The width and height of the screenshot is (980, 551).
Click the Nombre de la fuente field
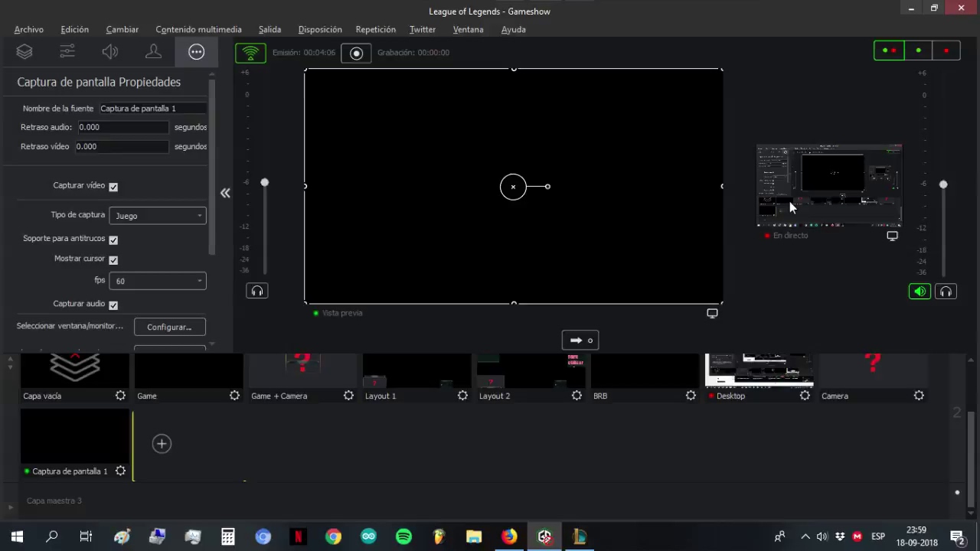click(x=153, y=109)
